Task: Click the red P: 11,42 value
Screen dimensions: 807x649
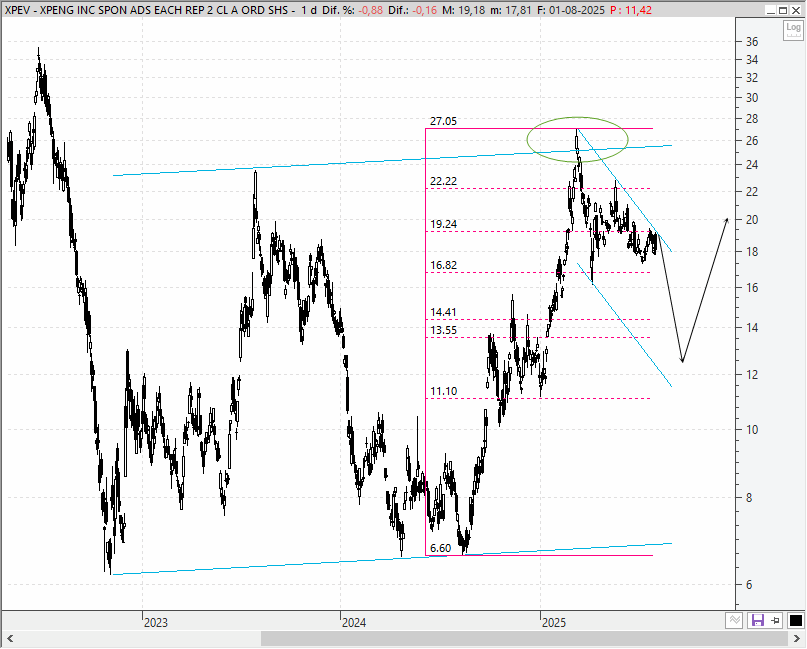Action: [631, 10]
